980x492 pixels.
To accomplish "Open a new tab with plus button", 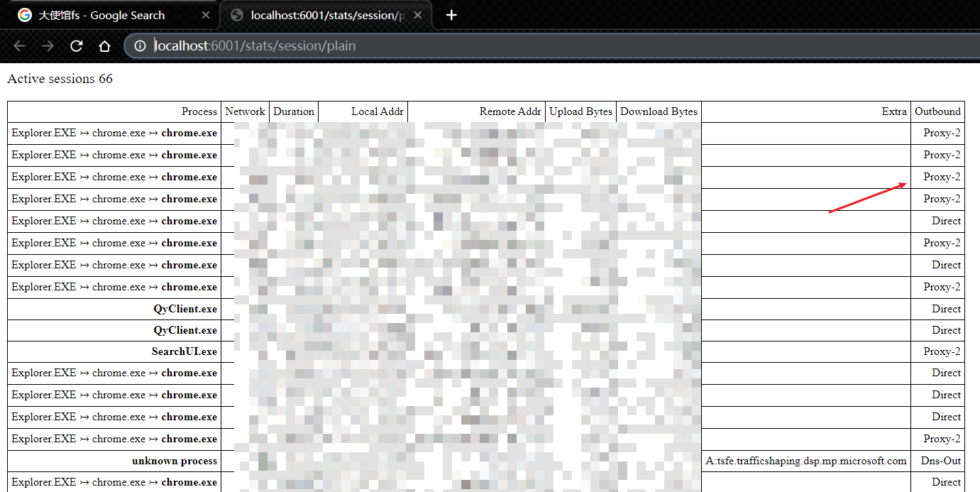I will 451,15.
